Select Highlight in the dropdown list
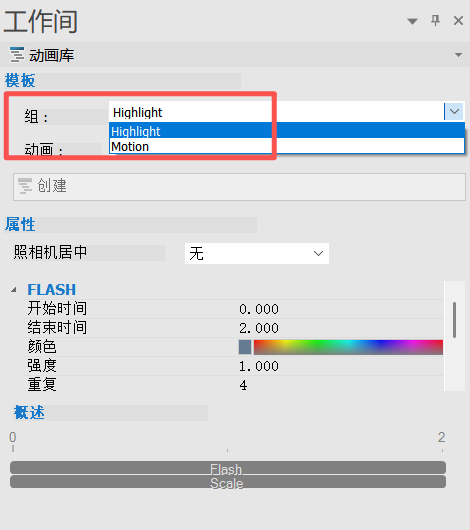Screen dimensions: 470x530 click(287, 131)
